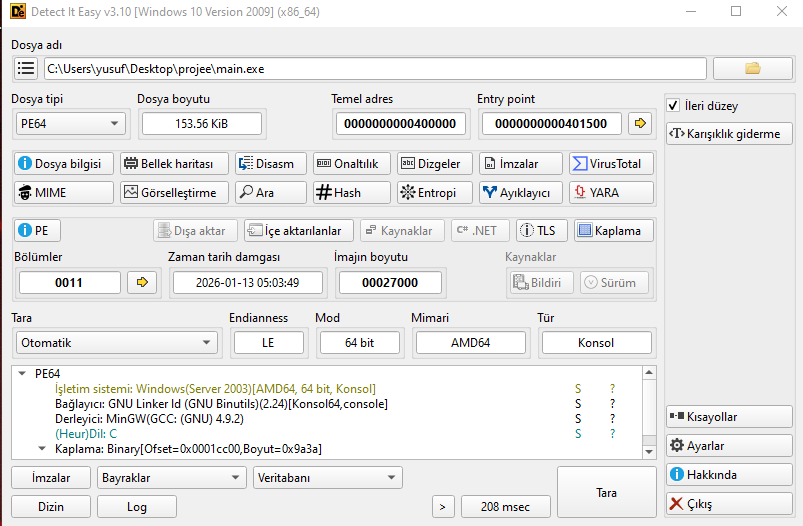Open Karışıklık giderme demangle tool
The image size is (803, 526).
(x=729, y=134)
